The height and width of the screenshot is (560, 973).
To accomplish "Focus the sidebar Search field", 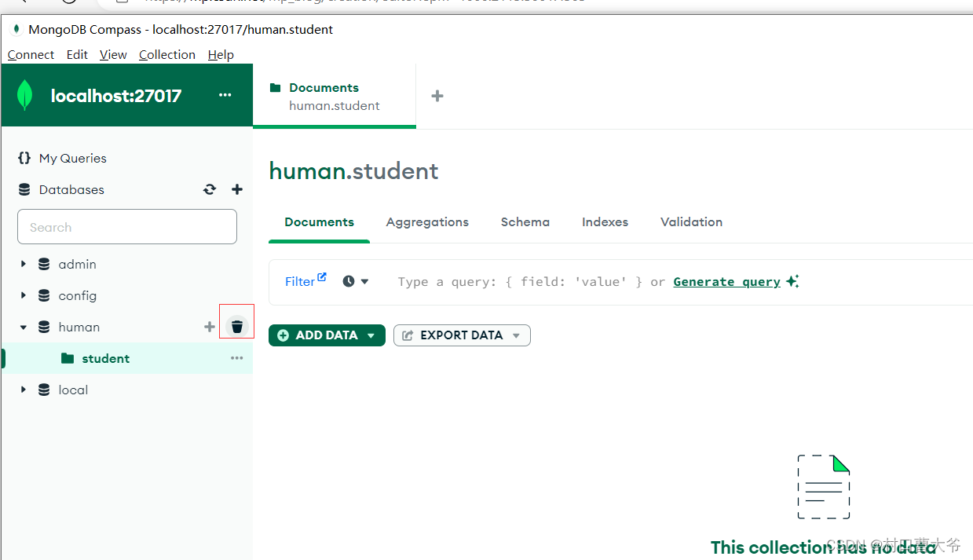I will pyautogui.click(x=127, y=227).
